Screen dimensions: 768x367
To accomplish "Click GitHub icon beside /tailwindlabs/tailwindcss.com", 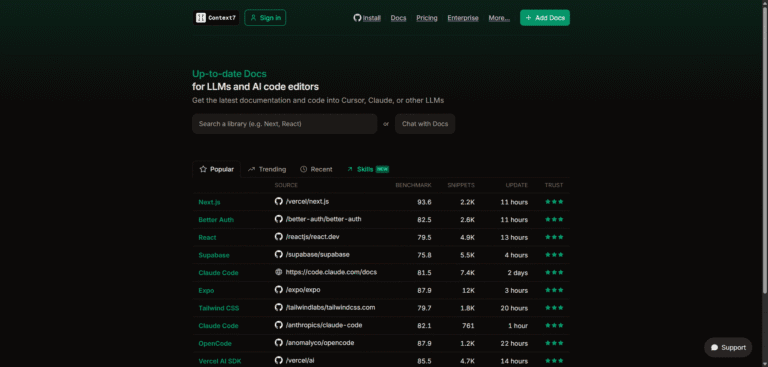I will point(279,307).
